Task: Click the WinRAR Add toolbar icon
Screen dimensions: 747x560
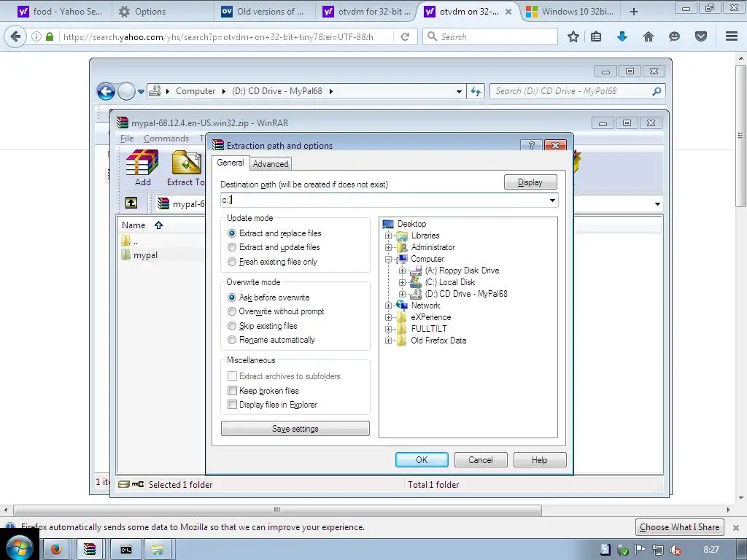Action: (x=142, y=168)
